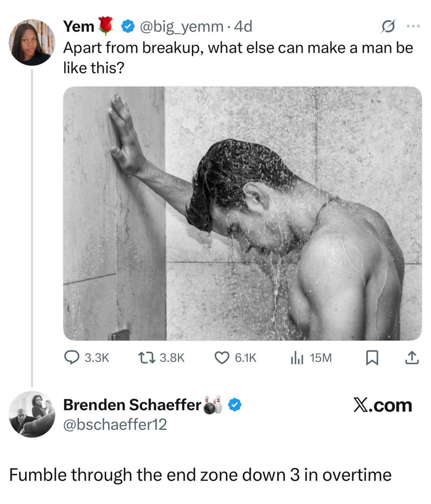The image size is (431, 504).
Task: Share the tweet using the upload arrow icon
Action: 411,357
